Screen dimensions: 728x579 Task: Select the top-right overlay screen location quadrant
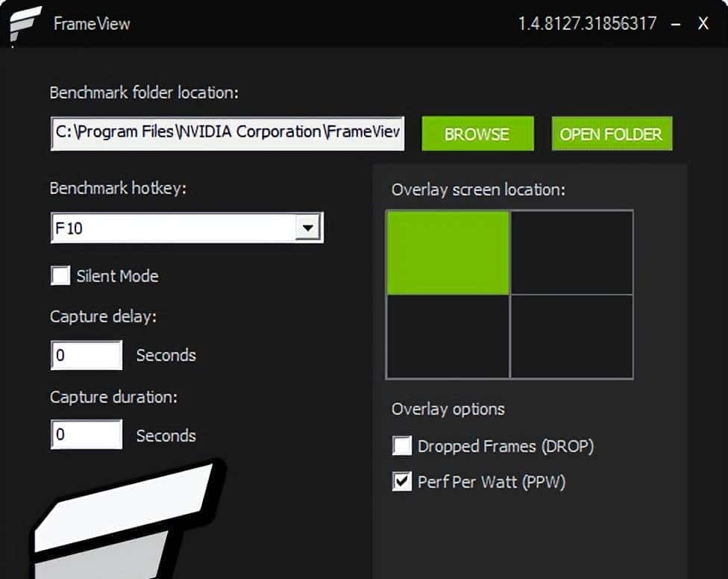[571, 251]
